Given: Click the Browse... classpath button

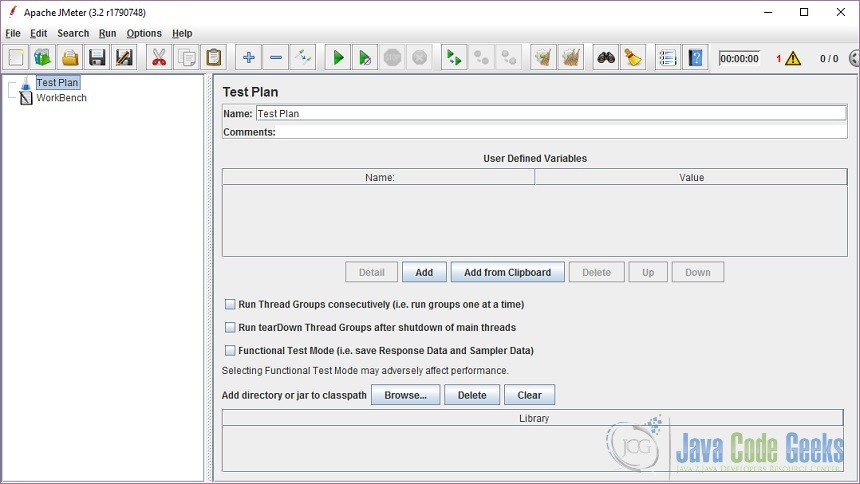Looking at the screenshot, I should coord(405,395).
